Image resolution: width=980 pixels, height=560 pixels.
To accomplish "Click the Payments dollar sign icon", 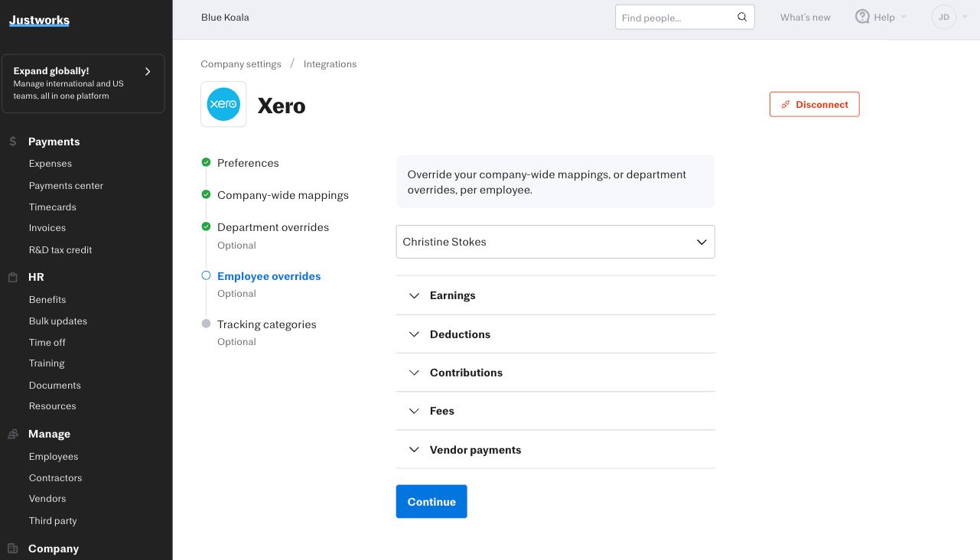I will (x=12, y=142).
